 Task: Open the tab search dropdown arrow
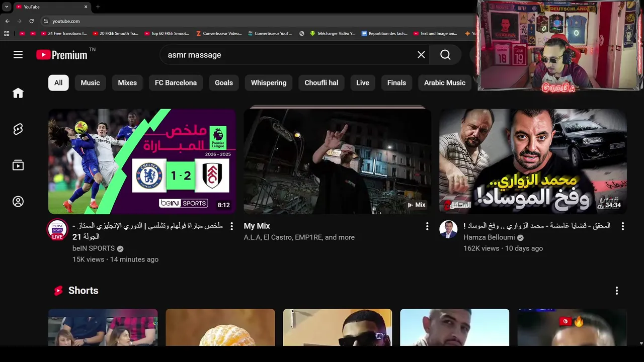coord(7,7)
